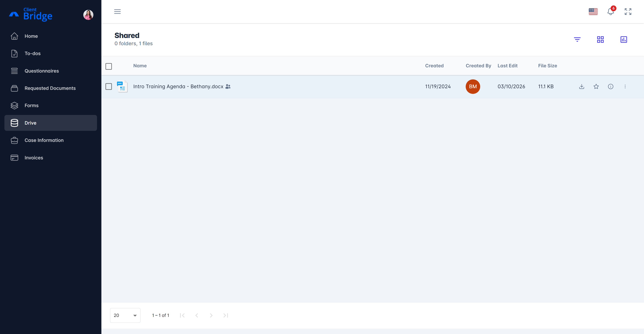Download the Intro Training Agenda file

pos(581,86)
